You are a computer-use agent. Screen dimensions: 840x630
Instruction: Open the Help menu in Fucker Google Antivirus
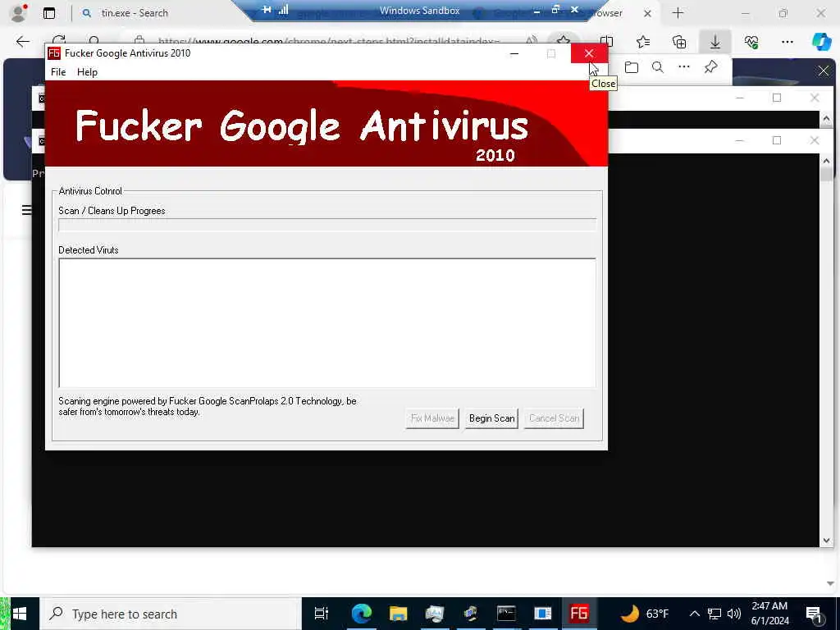(87, 72)
